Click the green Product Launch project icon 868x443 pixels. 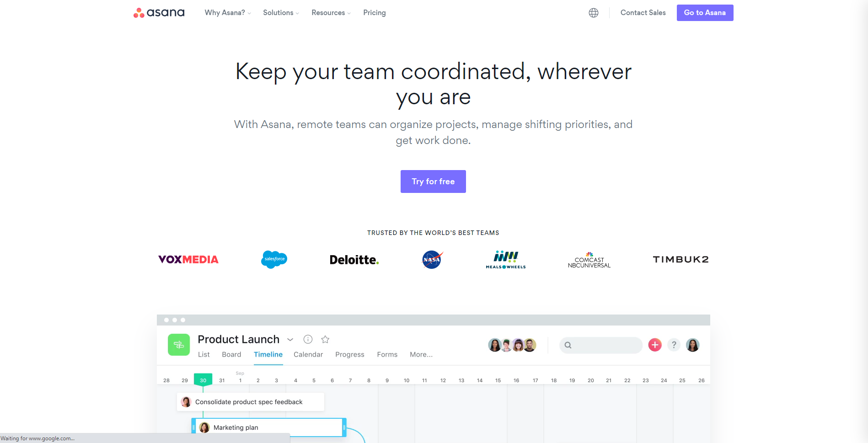pos(179,345)
